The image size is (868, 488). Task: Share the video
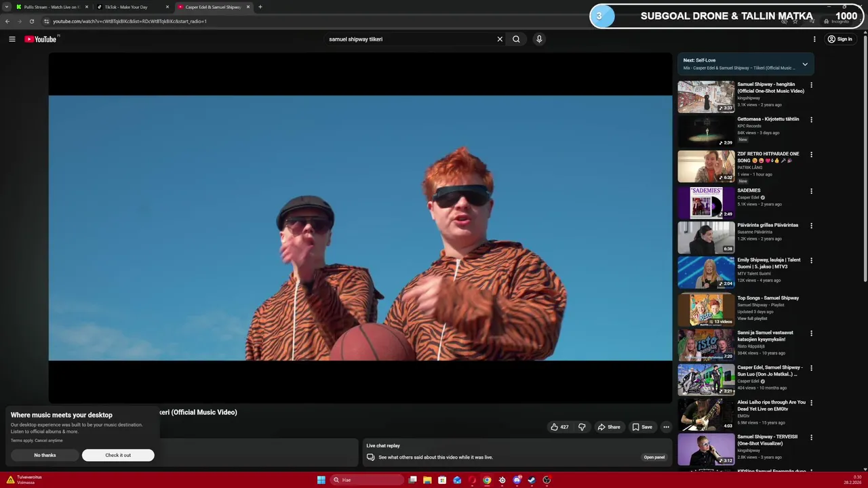(x=608, y=427)
